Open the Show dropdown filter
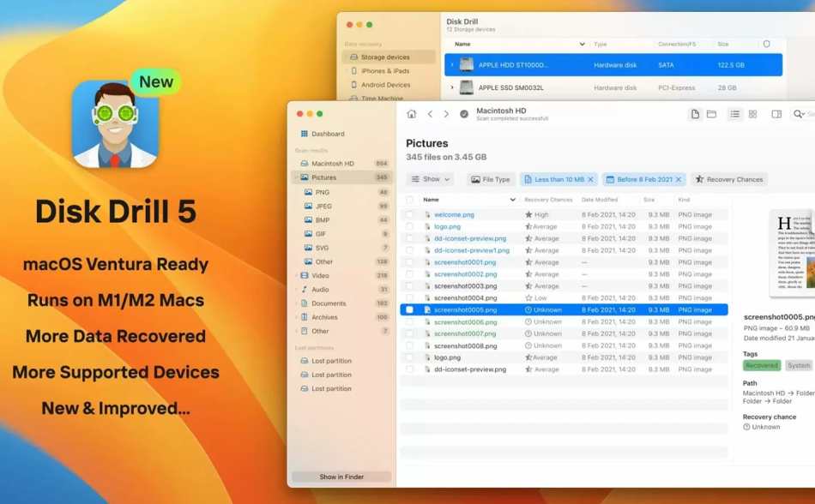Screen dimensions: 815x504 (x=431, y=180)
